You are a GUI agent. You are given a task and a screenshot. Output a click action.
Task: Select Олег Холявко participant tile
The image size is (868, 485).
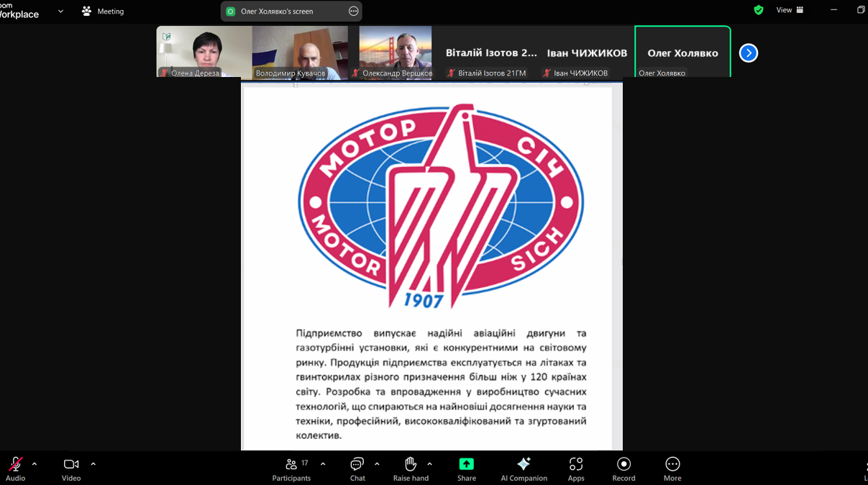tap(682, 52)
